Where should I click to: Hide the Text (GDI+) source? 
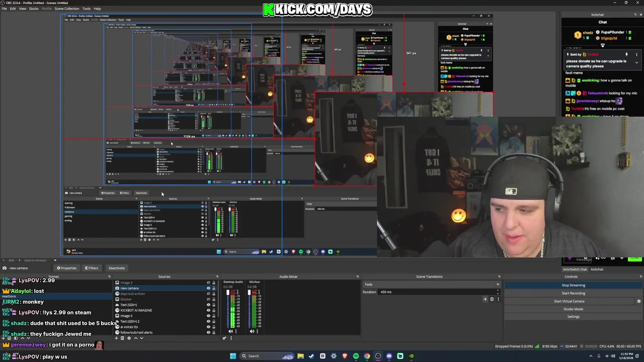point(208,305)
